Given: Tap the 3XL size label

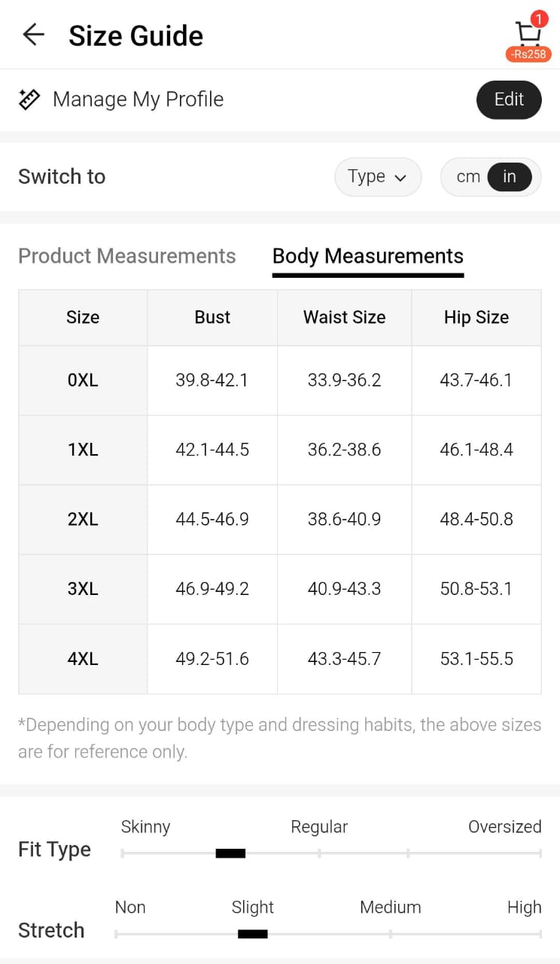Looking at the screenshot, I should 83,589.
